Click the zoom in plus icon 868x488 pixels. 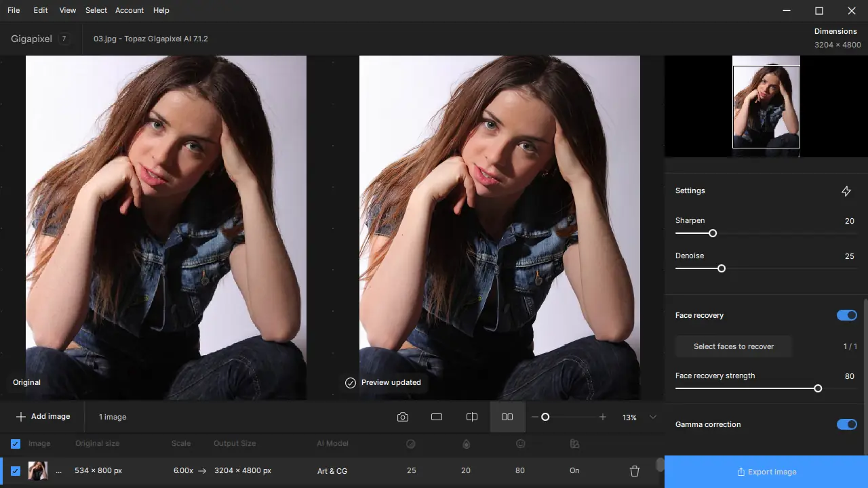click(x=603, y=417)
